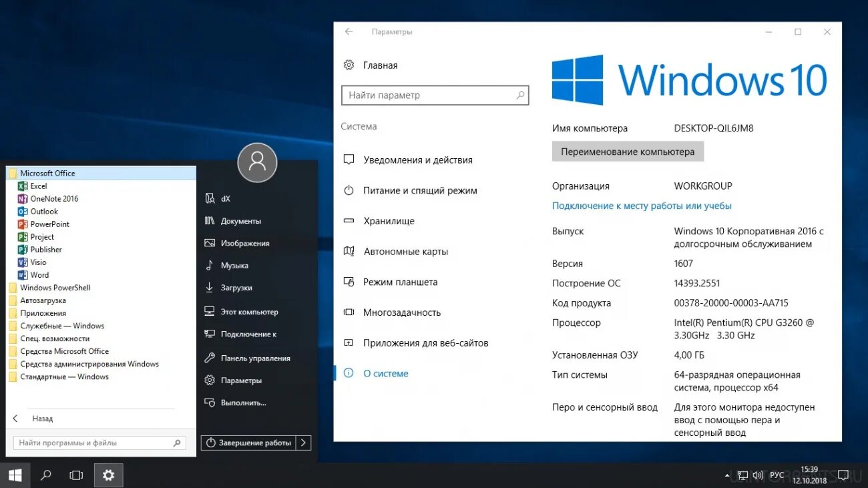This screenshot has width=868, height=488.
Task: Click Найти параметр search field
Action: [x=435, y=95]
